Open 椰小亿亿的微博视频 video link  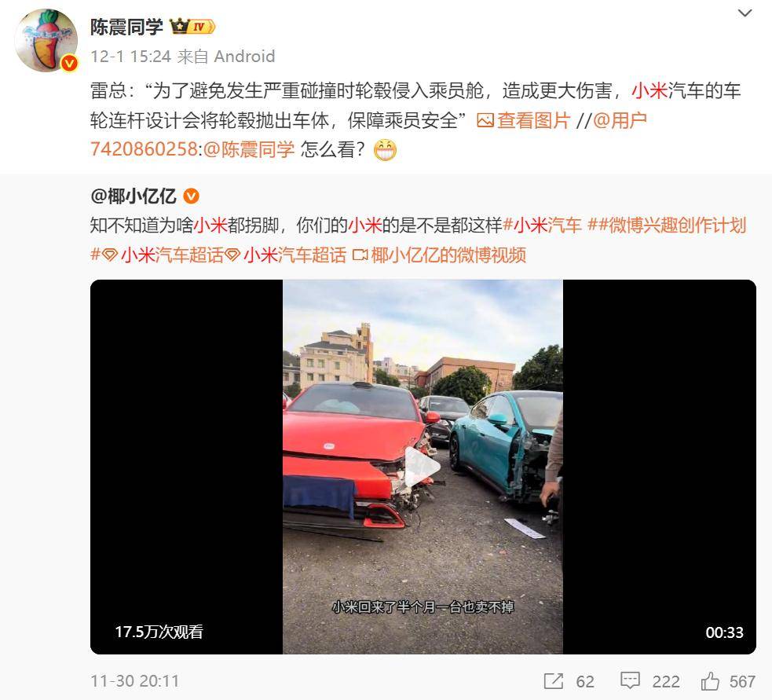tap(440, 255)
